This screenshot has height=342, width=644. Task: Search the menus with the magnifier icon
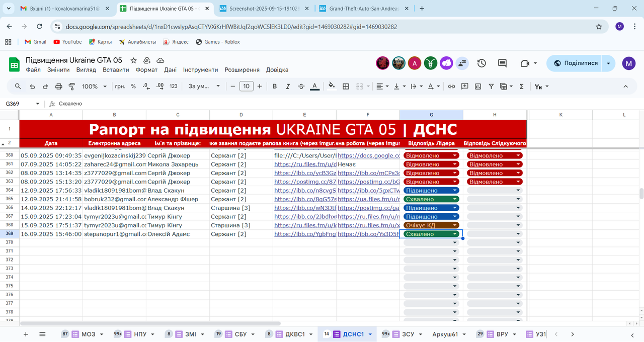point(18,87)
